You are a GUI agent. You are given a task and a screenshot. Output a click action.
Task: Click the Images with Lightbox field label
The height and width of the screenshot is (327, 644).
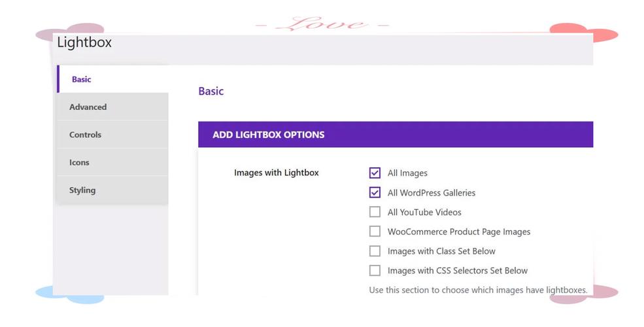[276, 173]
